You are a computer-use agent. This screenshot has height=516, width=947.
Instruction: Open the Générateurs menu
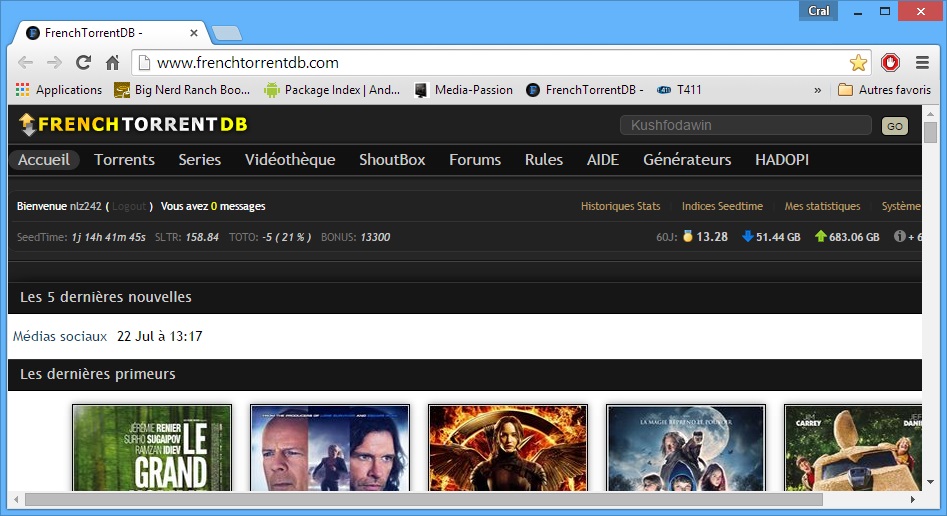687,160
